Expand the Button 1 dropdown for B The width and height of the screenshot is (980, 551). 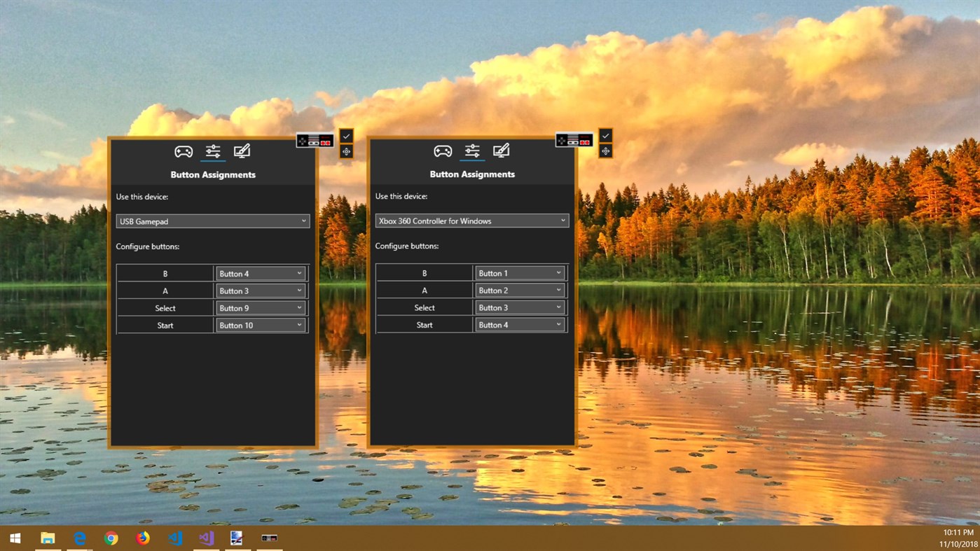tap(520, 273)
